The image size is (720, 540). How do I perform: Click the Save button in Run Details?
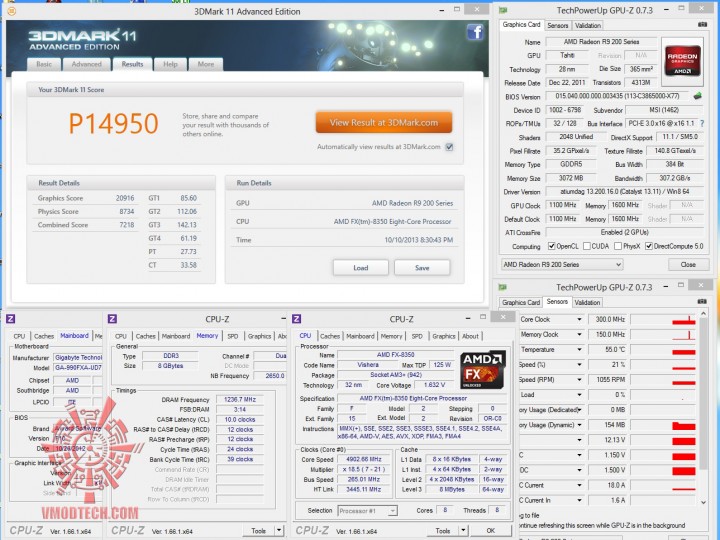tap(422, 268)
